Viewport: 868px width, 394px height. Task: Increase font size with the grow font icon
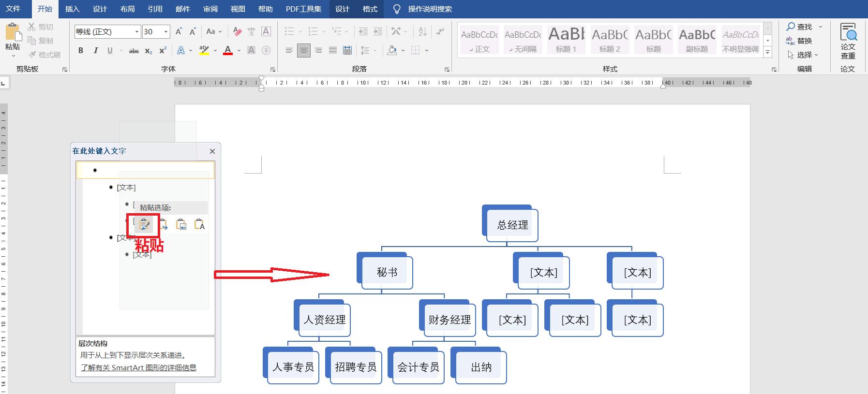179,31
